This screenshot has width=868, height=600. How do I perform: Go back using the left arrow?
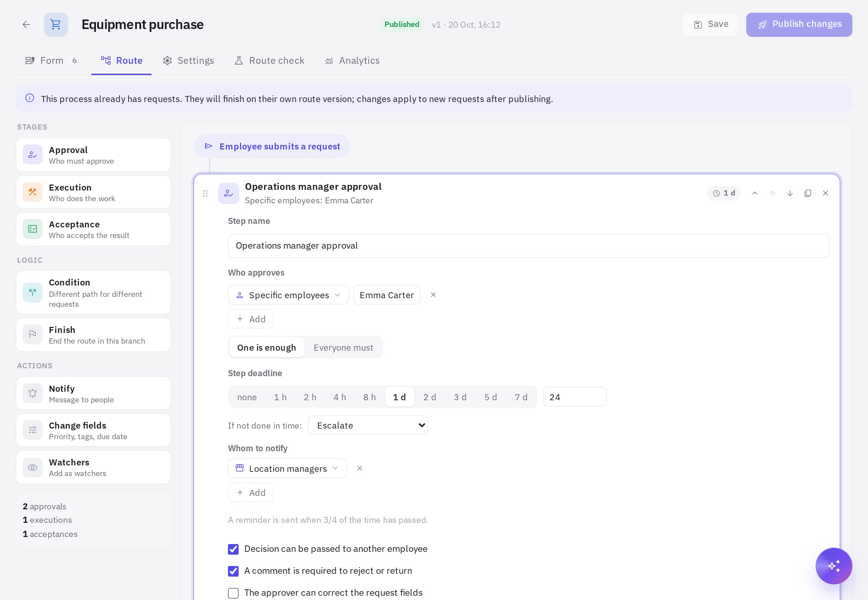pos(26,24)
